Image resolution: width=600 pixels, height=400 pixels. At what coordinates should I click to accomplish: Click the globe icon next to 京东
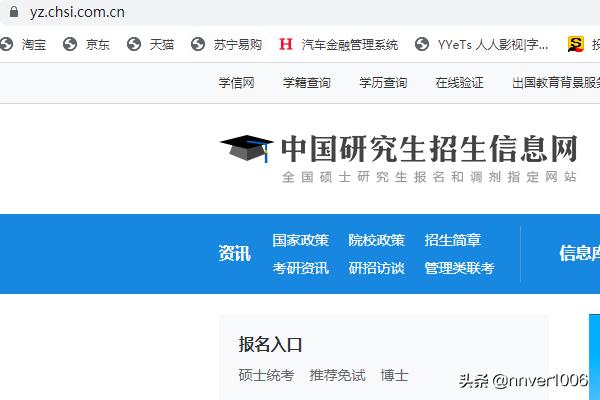tap(70, 44)
